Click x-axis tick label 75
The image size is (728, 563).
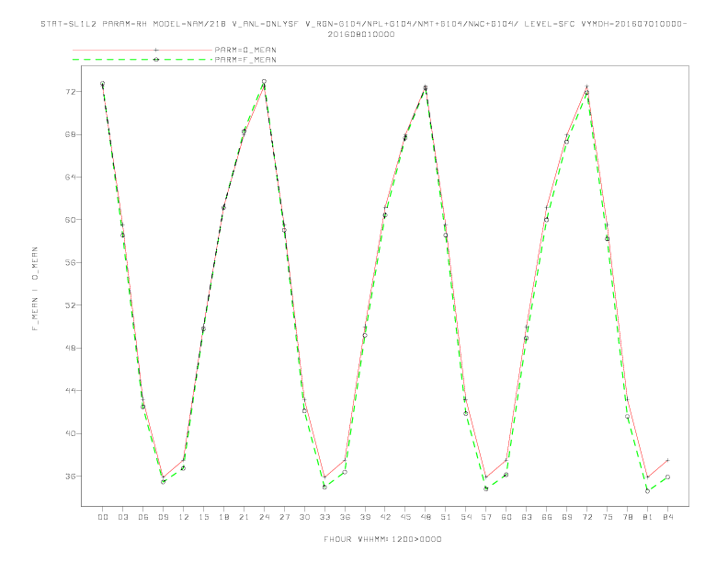tap(608, 517)
